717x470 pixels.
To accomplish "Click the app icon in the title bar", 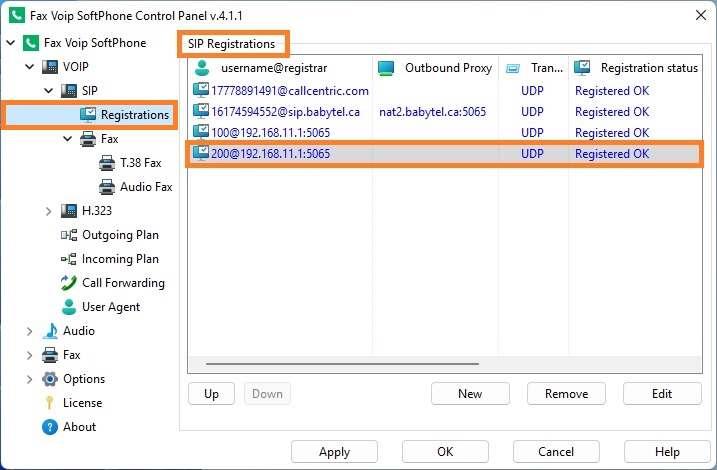I will (x=17, y=15).
